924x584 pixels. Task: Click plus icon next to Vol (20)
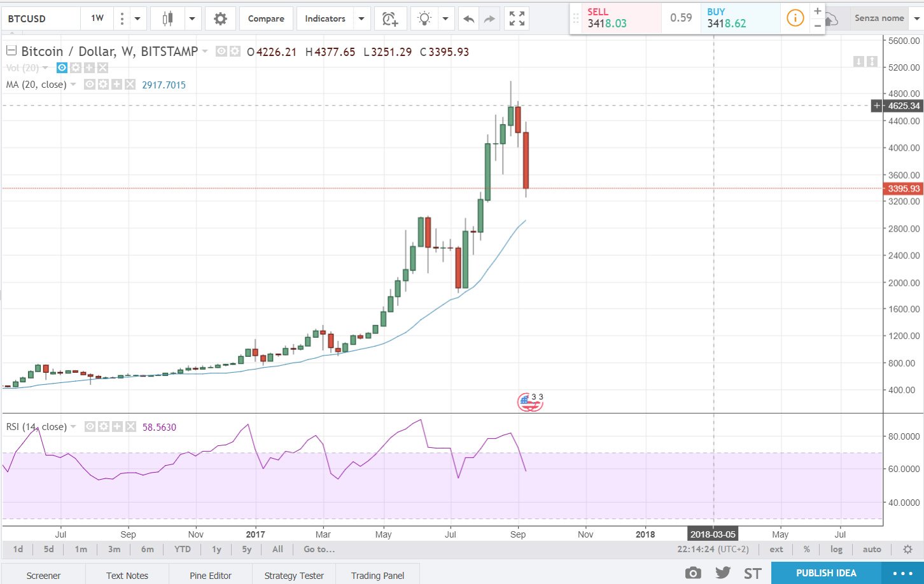pyautogui.click(x=89, y=67)
